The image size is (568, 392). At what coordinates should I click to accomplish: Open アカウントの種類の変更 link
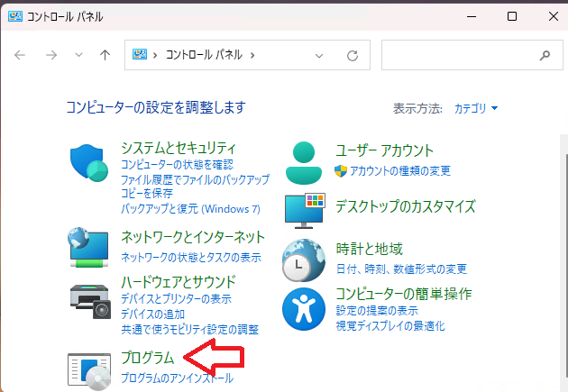(400, 171)
